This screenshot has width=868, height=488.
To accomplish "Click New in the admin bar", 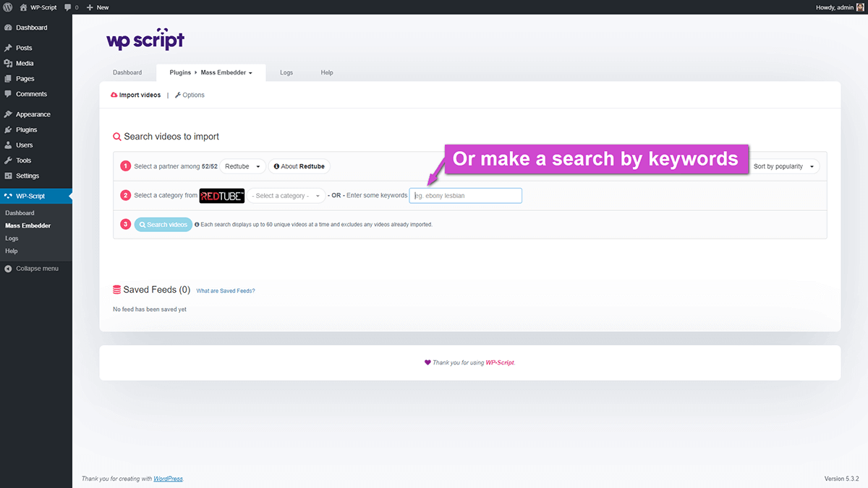I will point(98,7).
